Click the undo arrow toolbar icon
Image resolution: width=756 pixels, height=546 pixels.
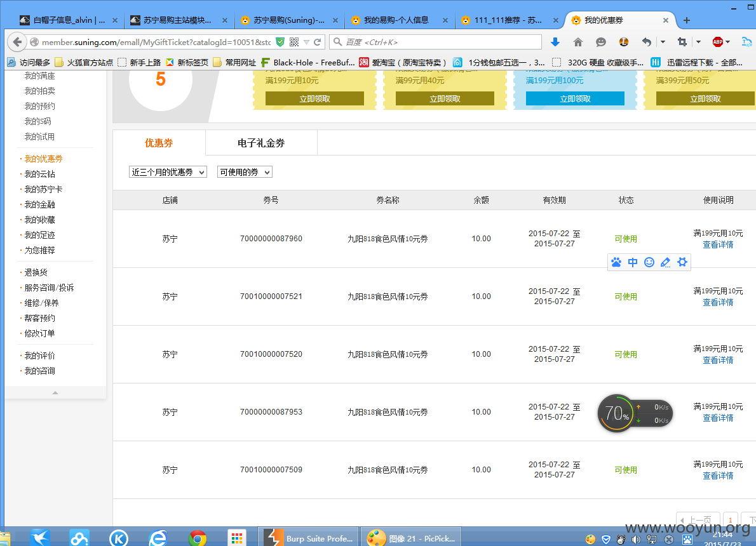tap(647, 42)
